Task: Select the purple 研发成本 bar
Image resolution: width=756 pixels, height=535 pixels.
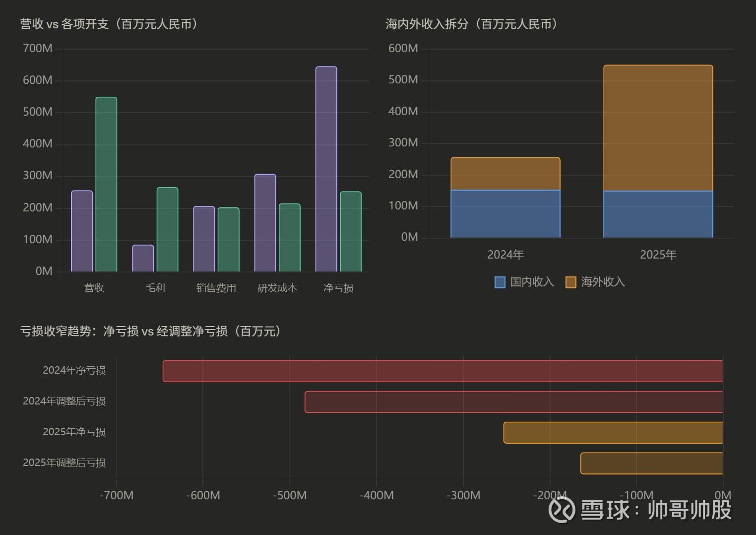Action: (x=265, y=223)
